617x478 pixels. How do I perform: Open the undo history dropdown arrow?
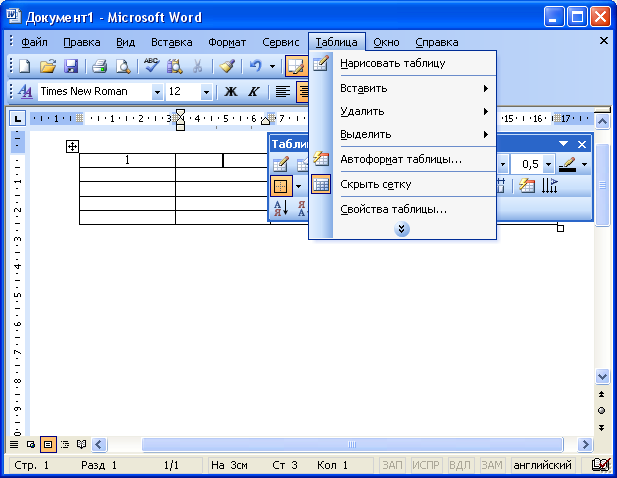(272, 66)
